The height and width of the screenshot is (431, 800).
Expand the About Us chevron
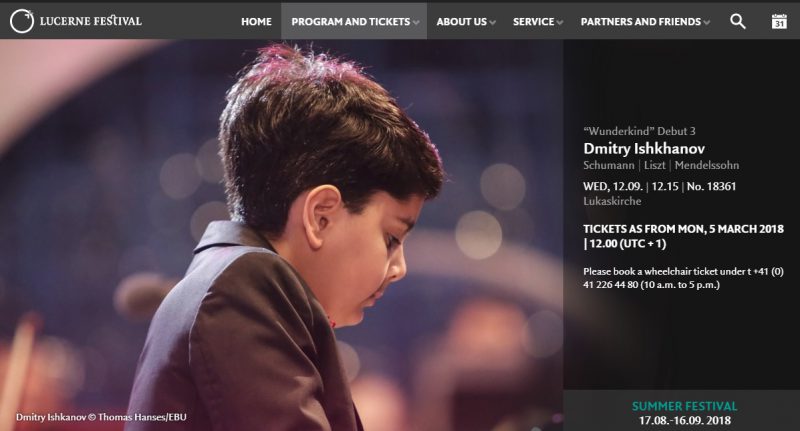point(492,22)
